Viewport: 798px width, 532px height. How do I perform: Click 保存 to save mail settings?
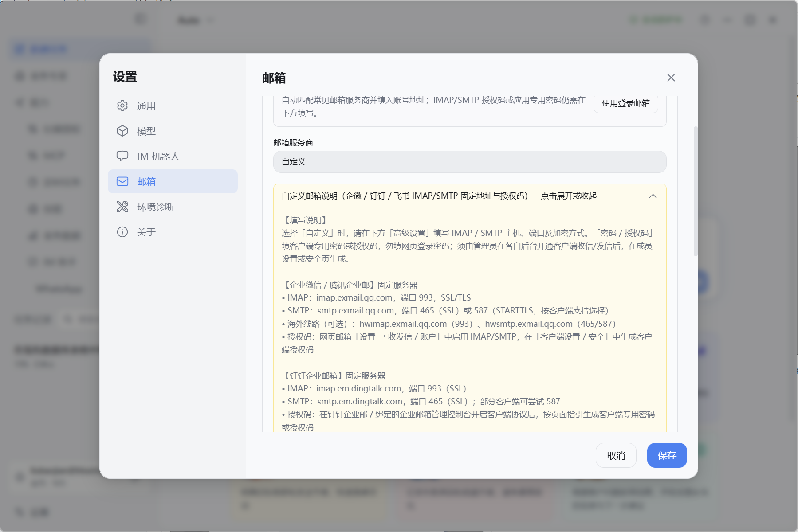pos(667,455)
